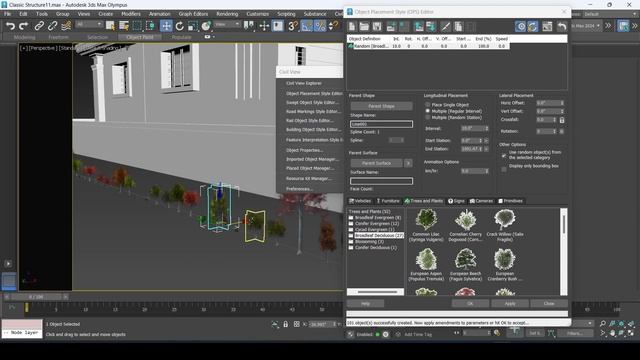640x360 pixels.
Task: Select the Common Lilac tree thumbnail
Action: point(426,225)
